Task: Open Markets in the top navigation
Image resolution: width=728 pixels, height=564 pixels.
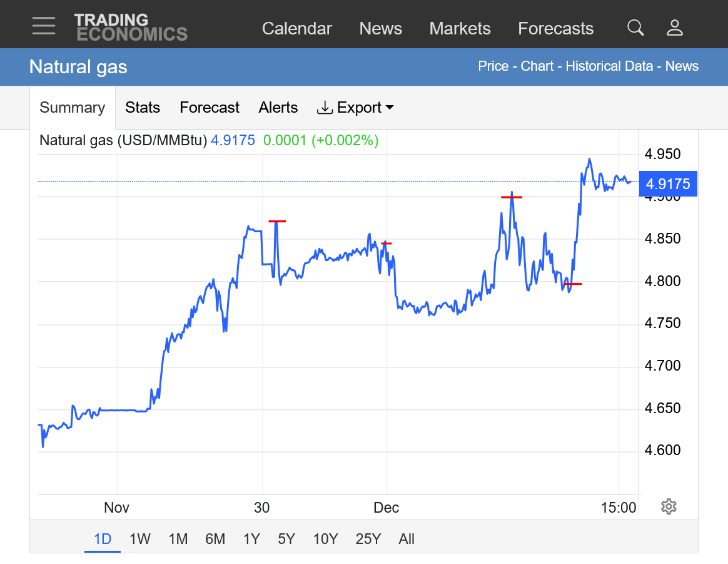Action: [460, 28]
